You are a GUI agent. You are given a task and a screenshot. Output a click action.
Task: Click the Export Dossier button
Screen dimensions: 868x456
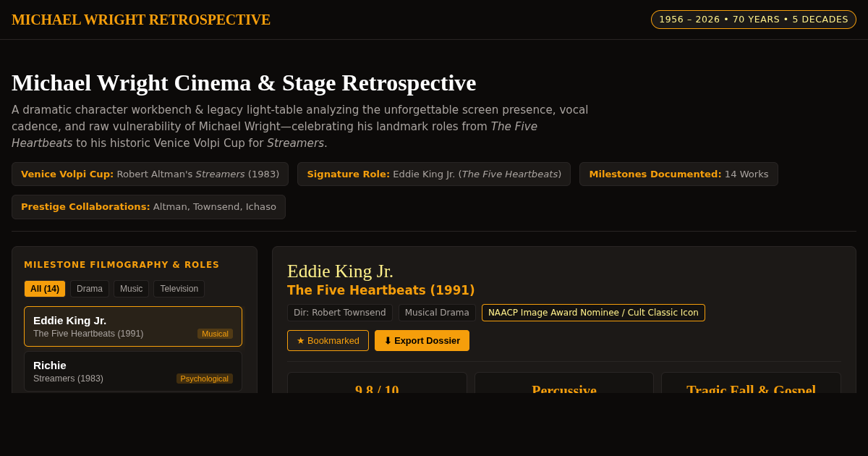coord(422,340)
